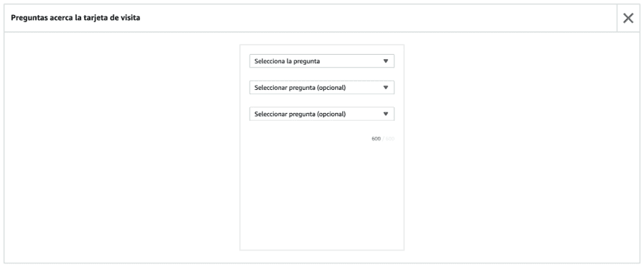Click arrow icon of Selecciona la pregunta

[x=386, y=61]
